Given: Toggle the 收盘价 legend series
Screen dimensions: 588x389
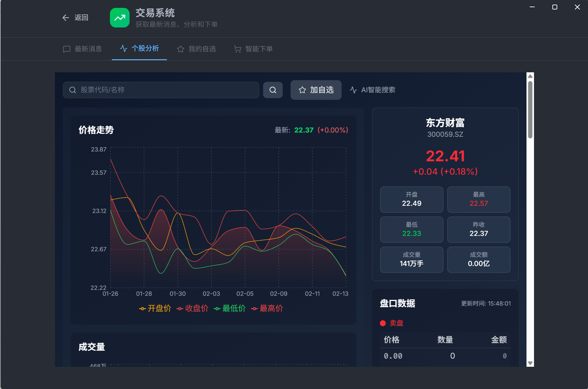Looking at the screenshot, I should tap(192, 309).
